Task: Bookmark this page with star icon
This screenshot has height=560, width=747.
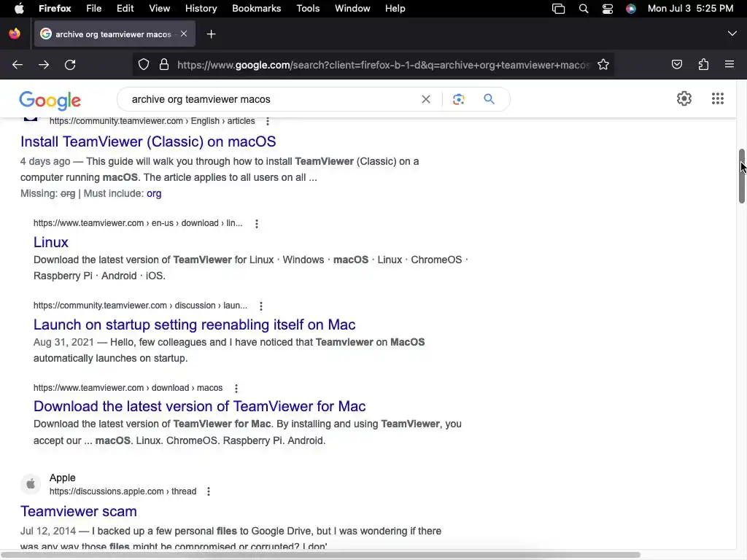Action: pyautogui.click(x=603, y=65)
